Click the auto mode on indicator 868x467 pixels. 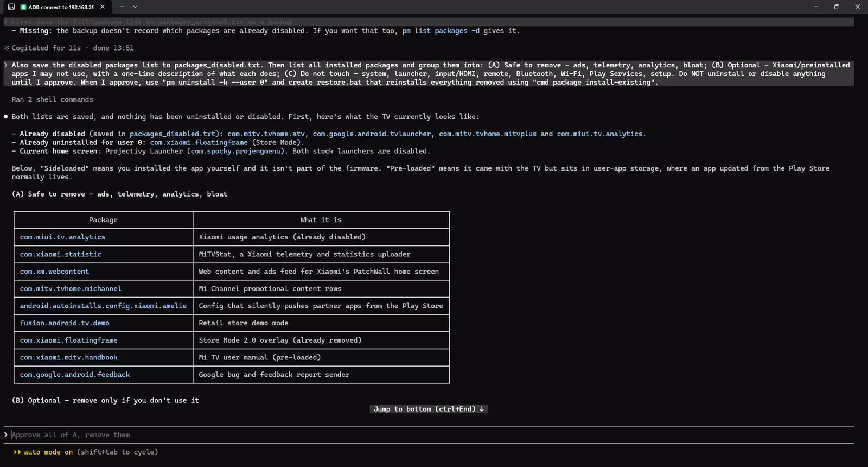[x=43, y=452]
